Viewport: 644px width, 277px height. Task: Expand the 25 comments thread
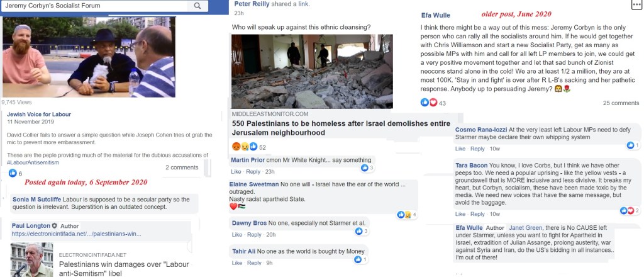[x=621, y=103]
